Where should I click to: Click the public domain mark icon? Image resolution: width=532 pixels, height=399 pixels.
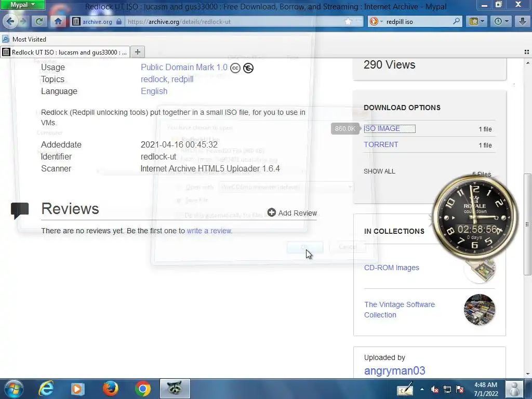coord(248,68)
